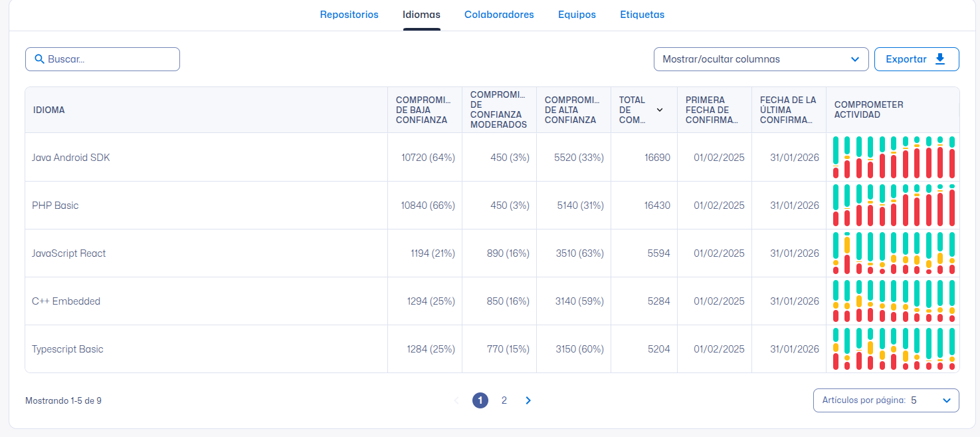Viewport: 980px width, 437px height.
Task: Click the PHP Basic activity chart
Action: pyautogui.click(x=893, y=206)
